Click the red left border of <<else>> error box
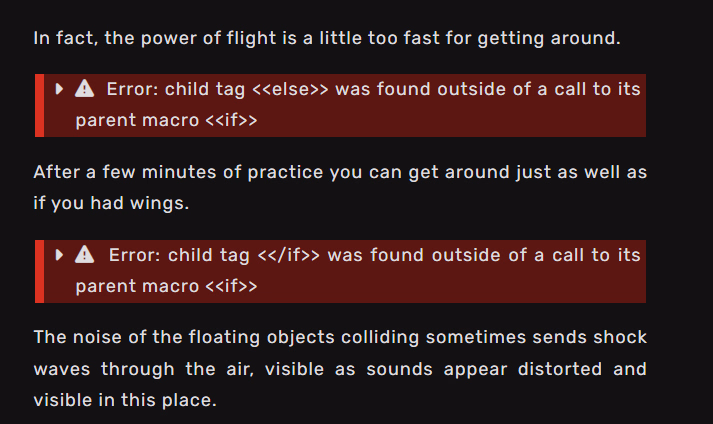The height and width of the screenshot is (424, 713). [38, 105]
